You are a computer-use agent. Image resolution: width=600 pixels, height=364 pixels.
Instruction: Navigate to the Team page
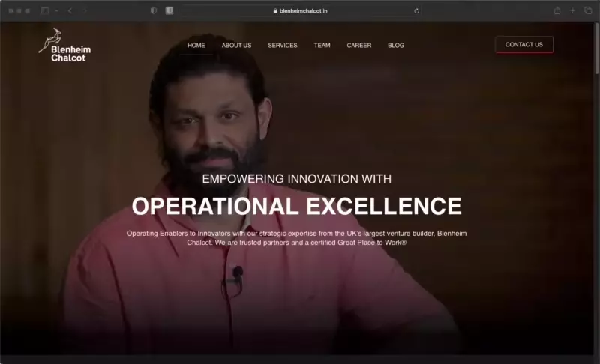pyautogui.click(x=322, y=45)
